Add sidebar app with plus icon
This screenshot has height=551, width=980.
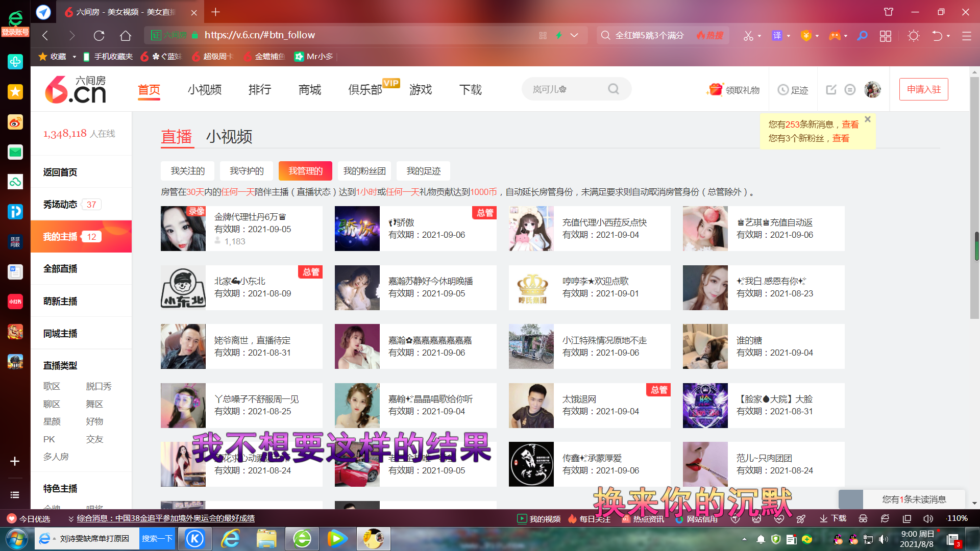(x=15, y=461)
